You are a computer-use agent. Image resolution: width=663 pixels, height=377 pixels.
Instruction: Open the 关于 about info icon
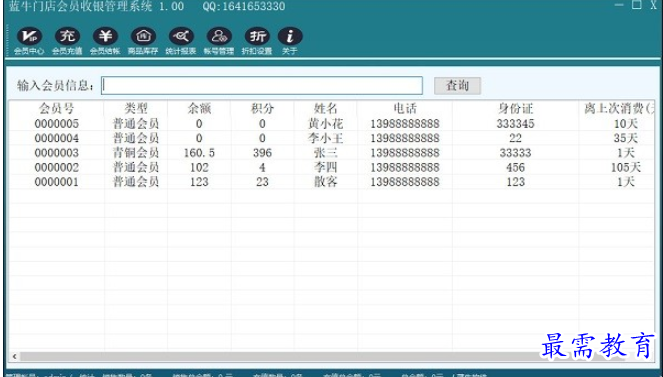[x=290, y=41]
